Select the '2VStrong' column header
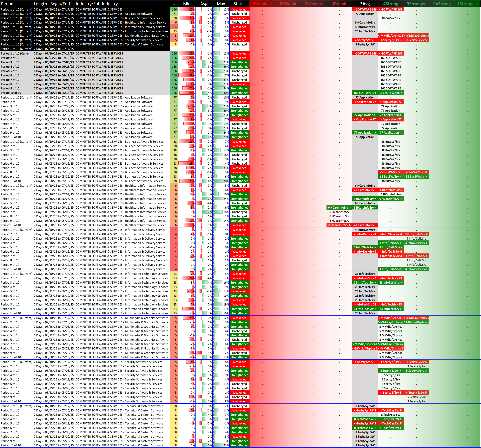The height and width of the screenshot is (448, 481). 442,4
